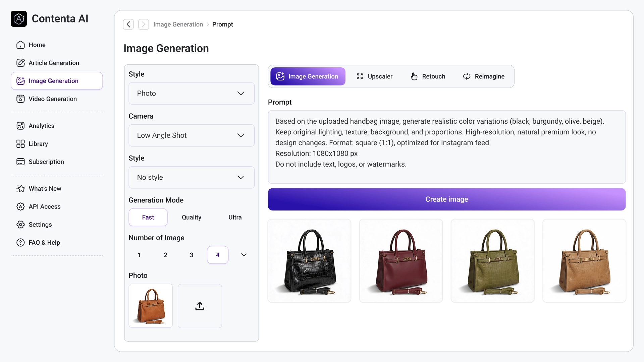Click the upload photo icon
Screen dimensions: 644x362
point(200,306)
